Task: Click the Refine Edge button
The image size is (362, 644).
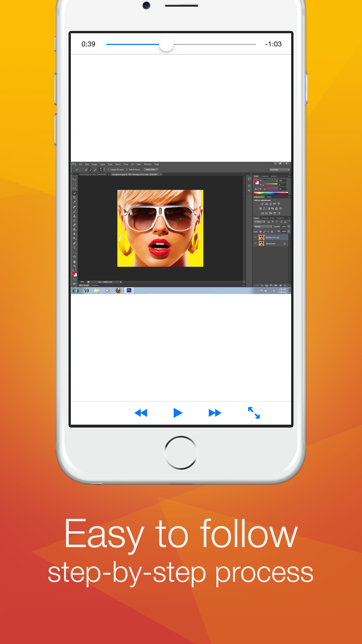Action: [x=151, y=169]
